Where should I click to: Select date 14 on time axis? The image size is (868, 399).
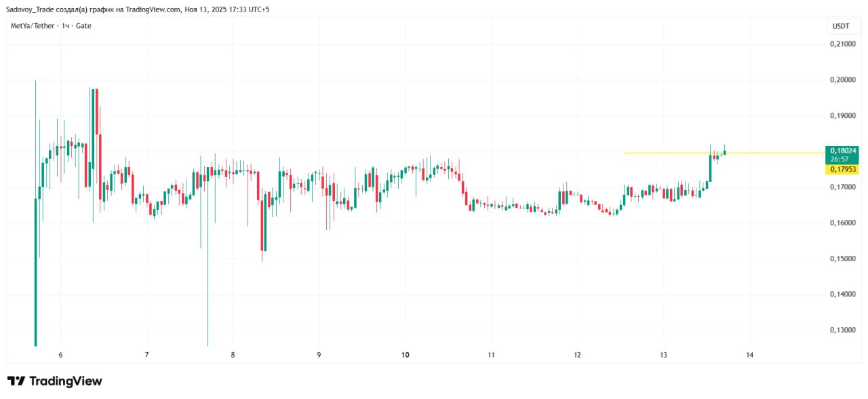coord(749,355)
